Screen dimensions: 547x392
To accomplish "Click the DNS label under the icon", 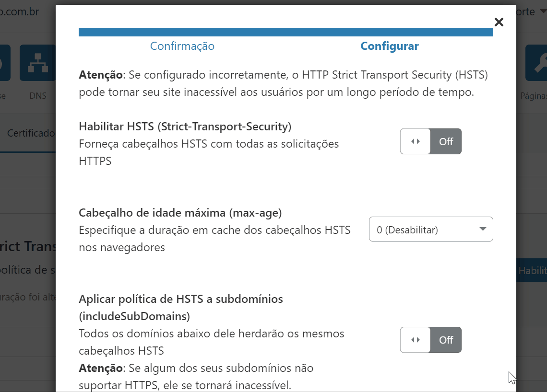I will click(38, 95).
